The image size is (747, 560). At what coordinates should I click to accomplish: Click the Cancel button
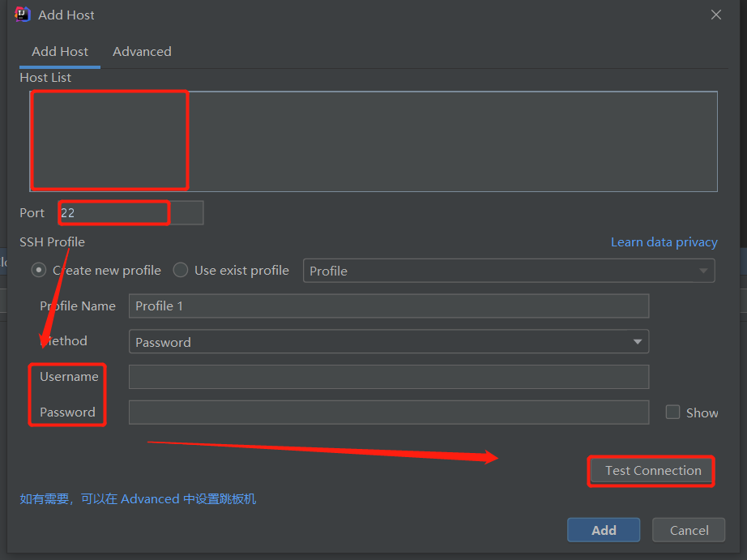tap(689, 530)
